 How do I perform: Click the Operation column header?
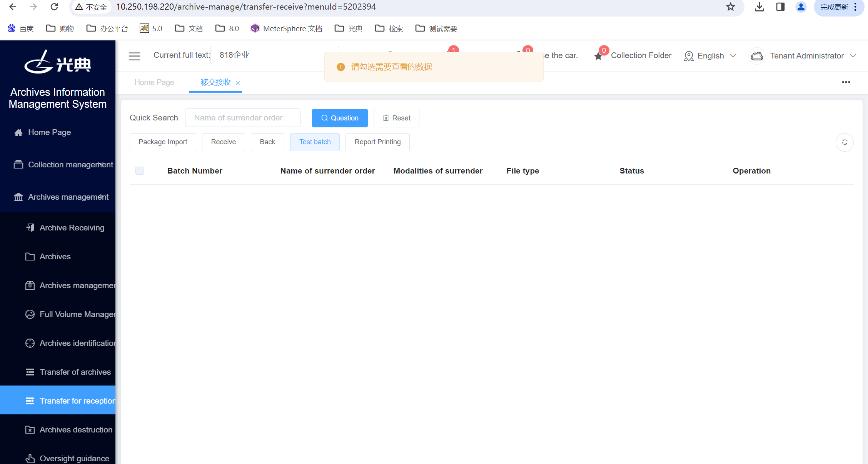(x=752, y=171)
